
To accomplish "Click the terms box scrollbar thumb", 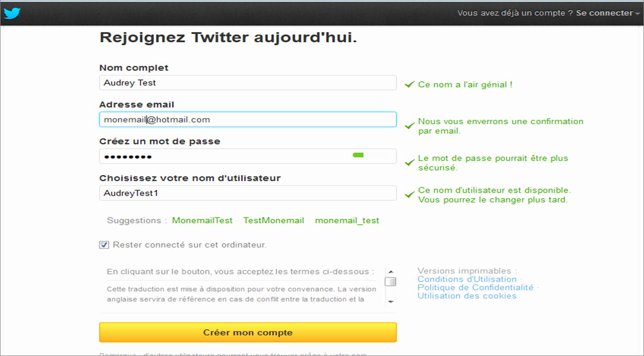I will tap(390, 282).
